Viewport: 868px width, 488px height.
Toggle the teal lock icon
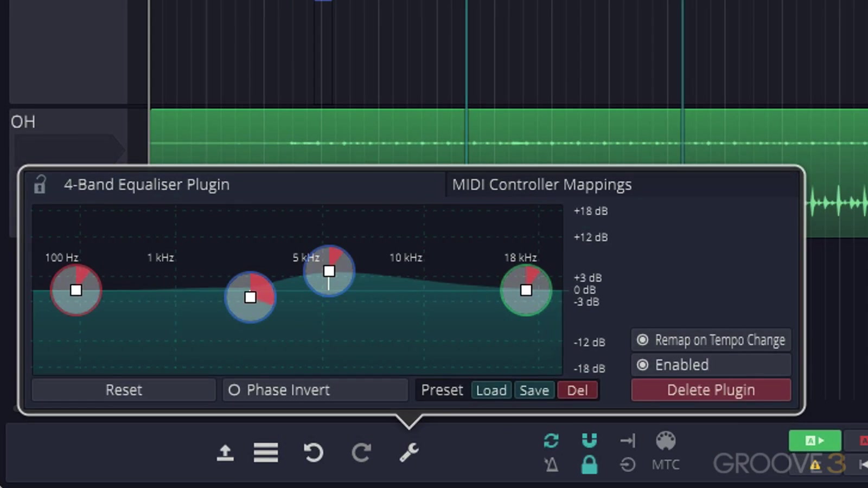click(589, 465)
